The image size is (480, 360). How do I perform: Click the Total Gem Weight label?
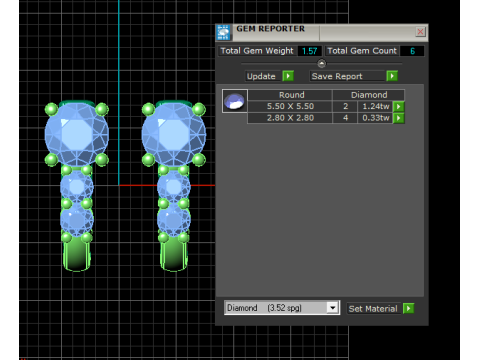coord(257,51)
